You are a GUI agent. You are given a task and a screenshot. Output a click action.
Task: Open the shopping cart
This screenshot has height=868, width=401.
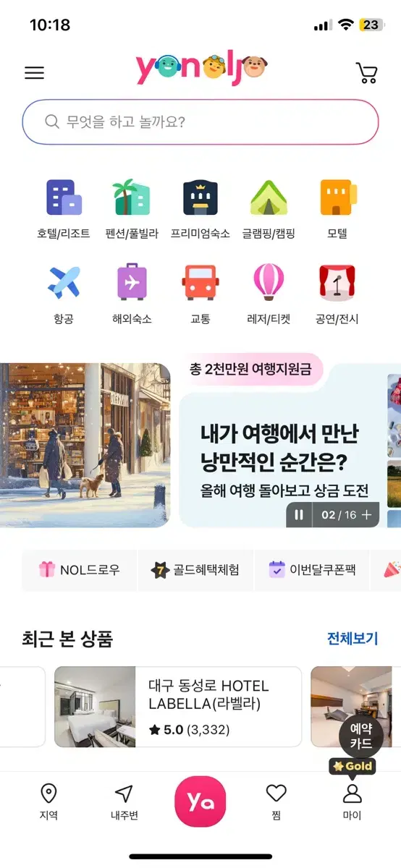point(367,73)
